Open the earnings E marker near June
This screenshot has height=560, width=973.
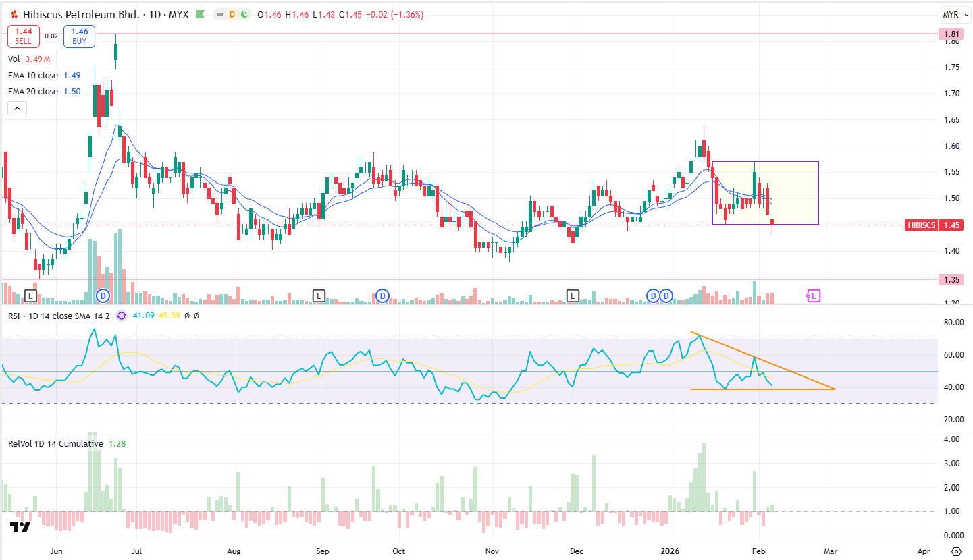[30, 296]
